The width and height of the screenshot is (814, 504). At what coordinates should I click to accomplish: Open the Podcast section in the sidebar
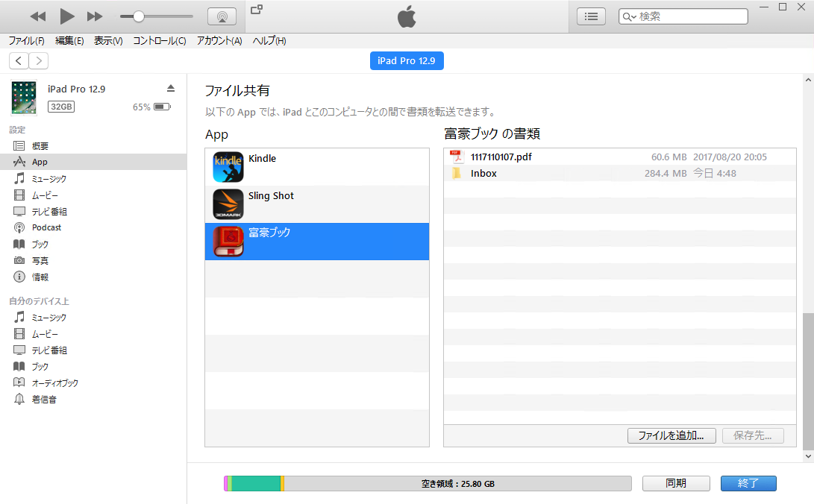(x=45, y=227)
